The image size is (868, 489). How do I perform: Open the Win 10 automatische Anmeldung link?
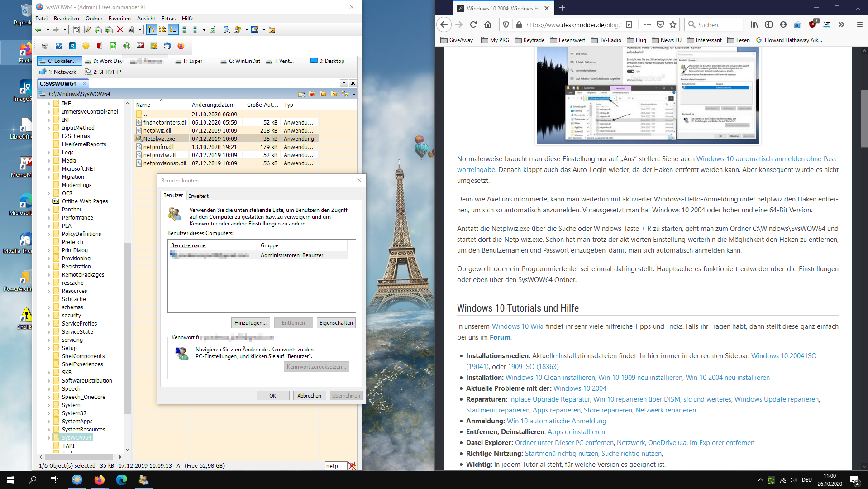(557, 421)
